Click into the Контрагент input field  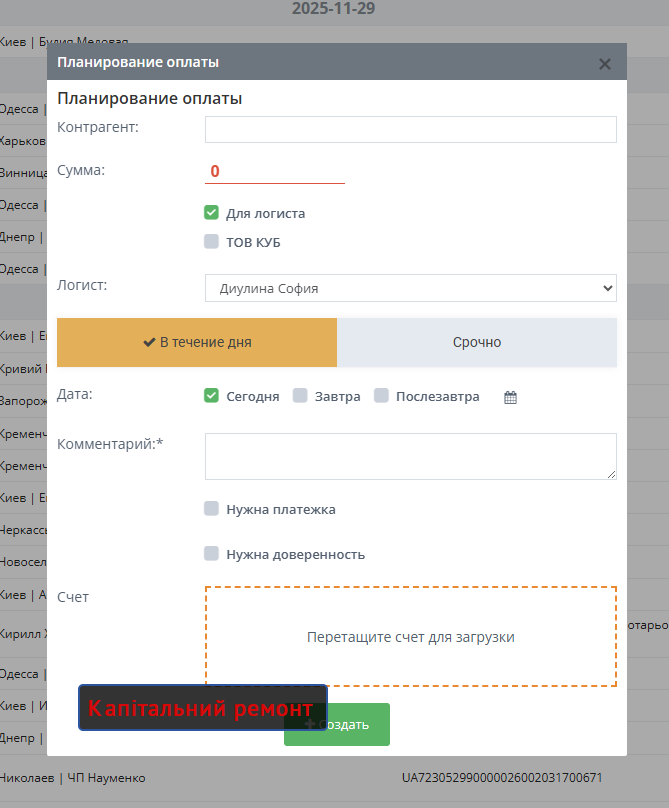(411, 129)
